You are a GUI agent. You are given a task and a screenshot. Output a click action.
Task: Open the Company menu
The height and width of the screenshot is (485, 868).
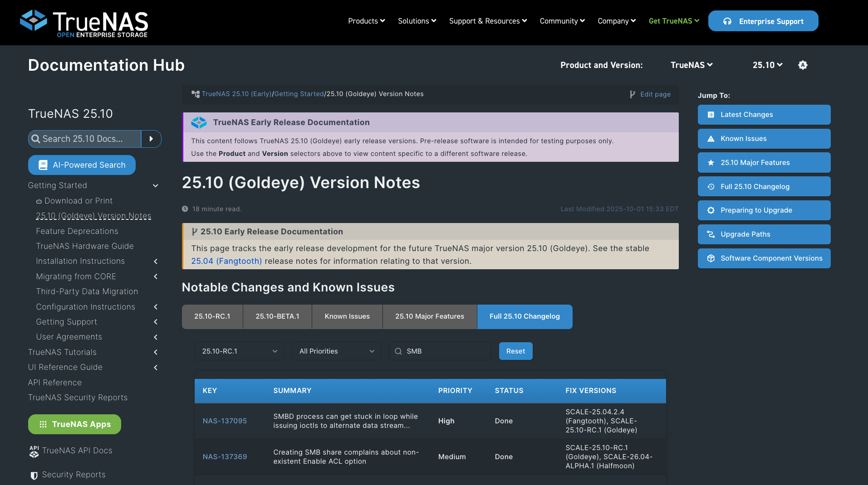pyautogui.click(x=617, y=21)
